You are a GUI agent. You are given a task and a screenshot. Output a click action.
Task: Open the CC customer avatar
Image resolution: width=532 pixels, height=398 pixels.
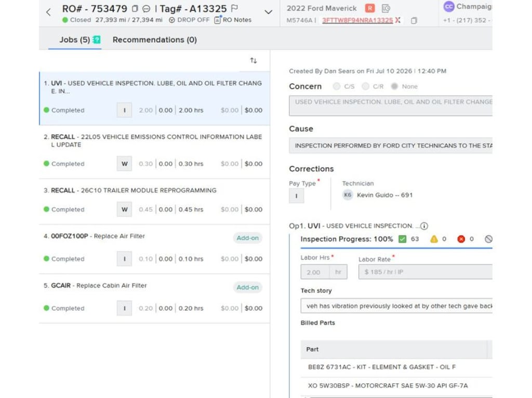pos(449,6)
